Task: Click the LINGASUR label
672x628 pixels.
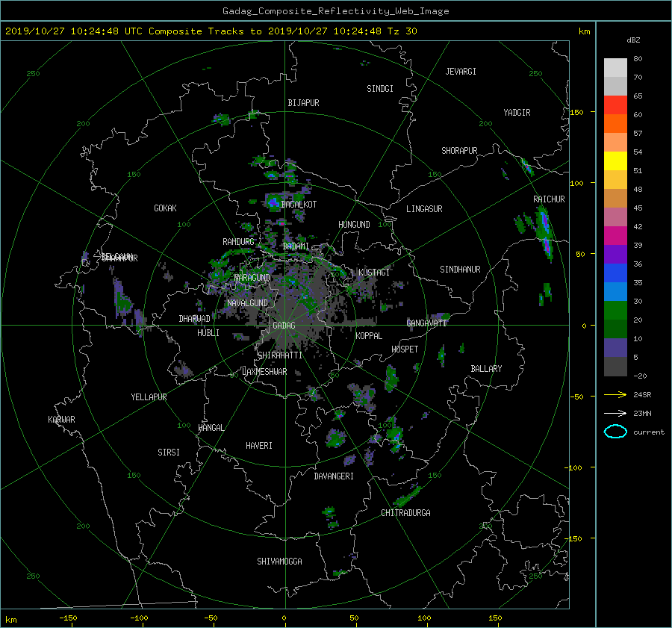Action: pos(424,209)
